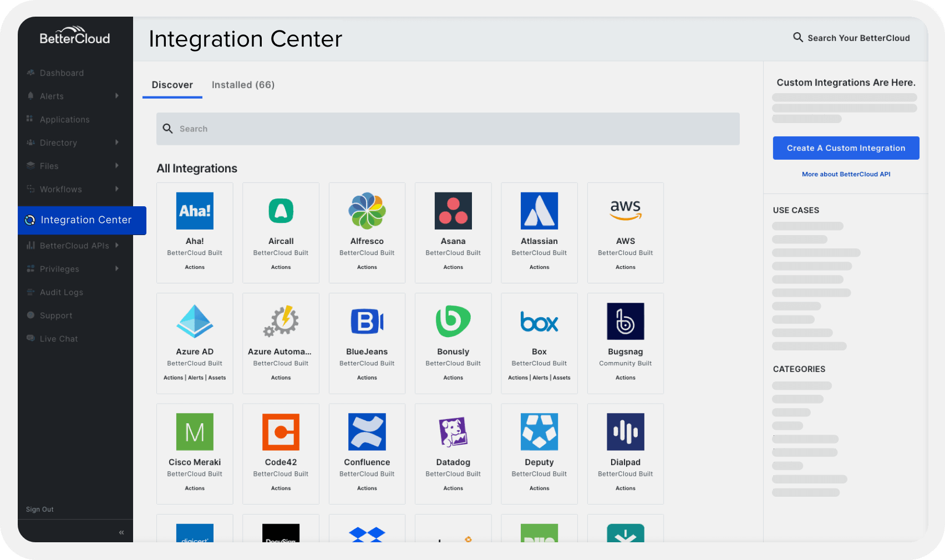The height and width of the screenshot is (560, 945).
Task: Click the Live Chat sidebar icon
Action: tap(31, 338)
